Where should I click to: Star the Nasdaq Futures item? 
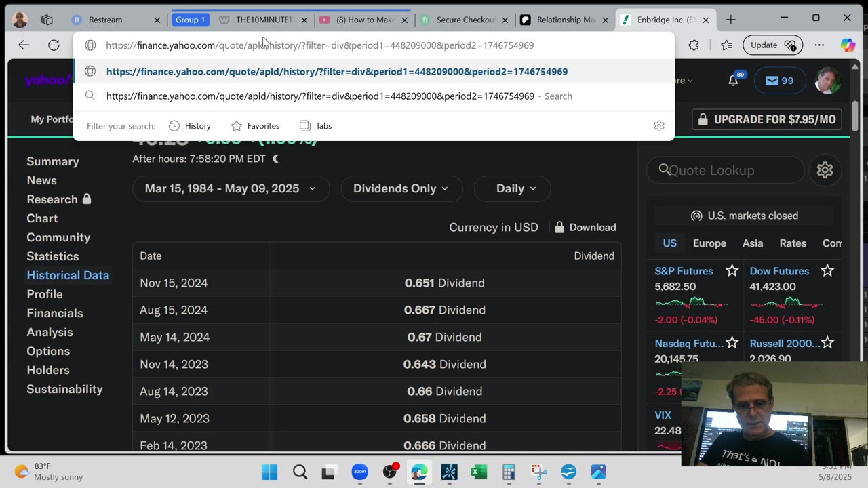732,344
